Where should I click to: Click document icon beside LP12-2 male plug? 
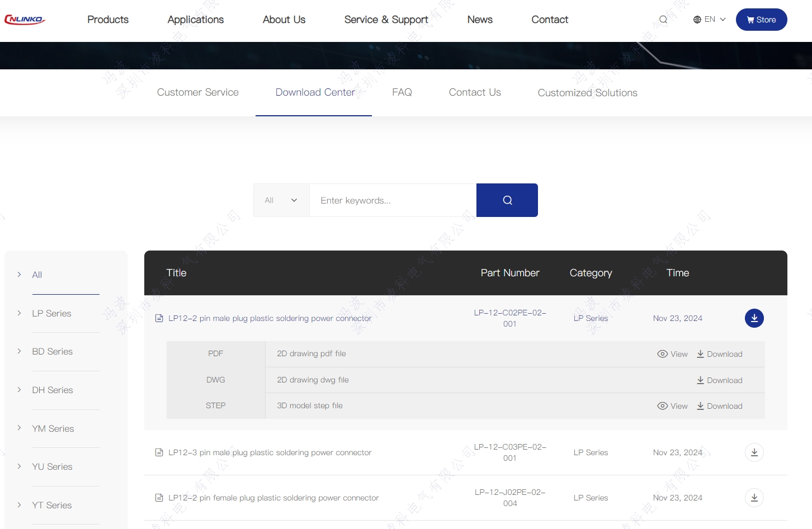tap(159, 318)
